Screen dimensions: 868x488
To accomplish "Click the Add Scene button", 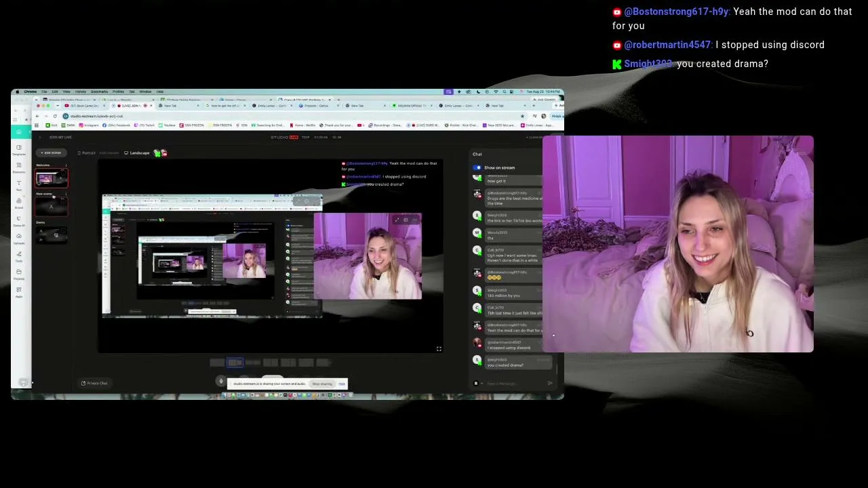I will click(52, 152).
